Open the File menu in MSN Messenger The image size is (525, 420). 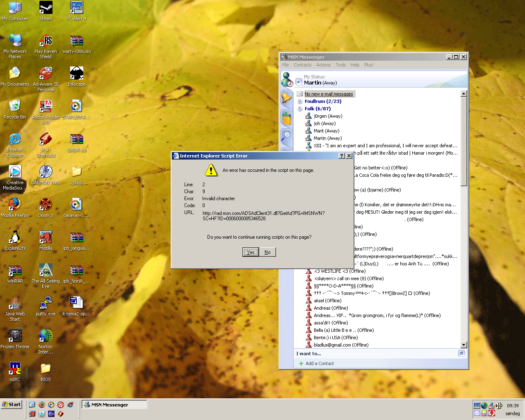(285, 65)
